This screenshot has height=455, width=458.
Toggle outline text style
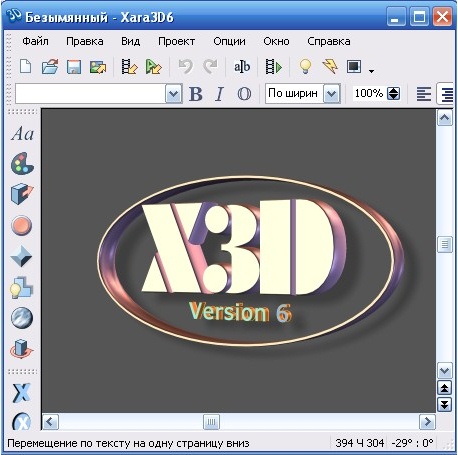click(x=244, y=94)
